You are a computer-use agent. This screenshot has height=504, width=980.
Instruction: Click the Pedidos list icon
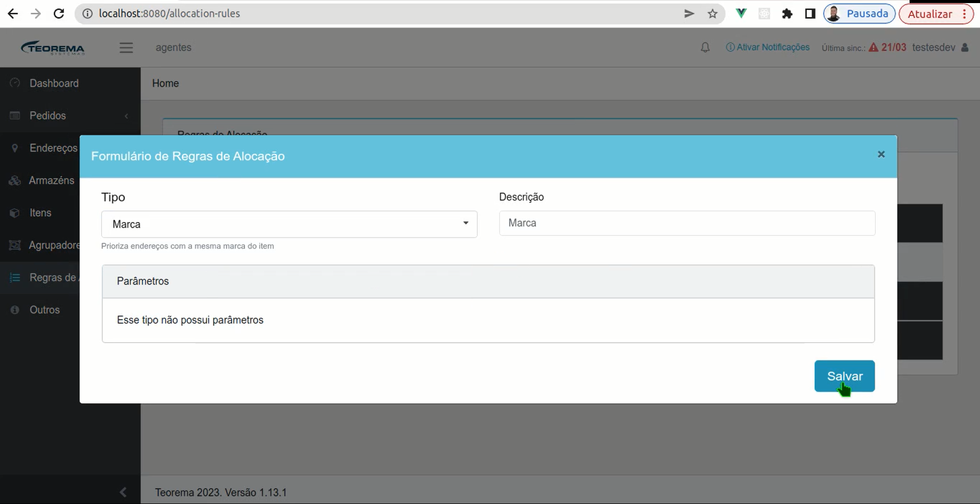(x=15, y=115)
